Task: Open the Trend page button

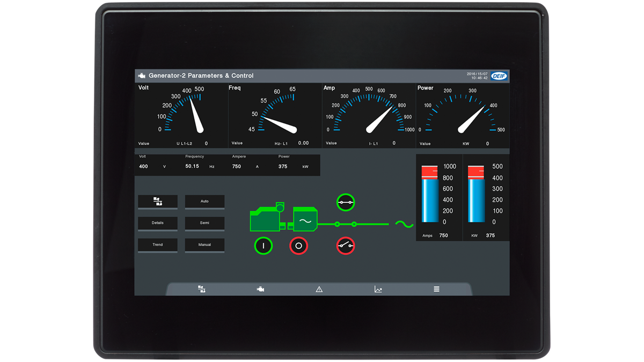Action: (x=157, y=245)
